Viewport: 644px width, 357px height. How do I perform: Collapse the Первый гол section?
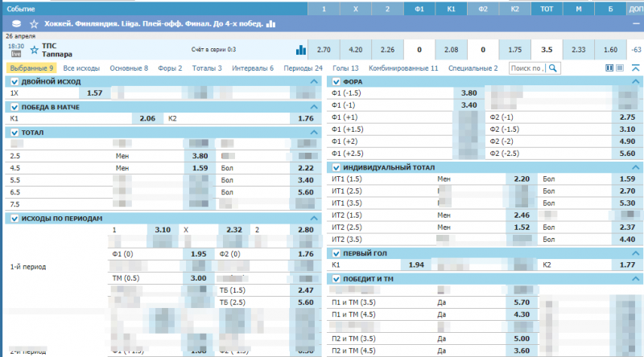click(636, 253)
